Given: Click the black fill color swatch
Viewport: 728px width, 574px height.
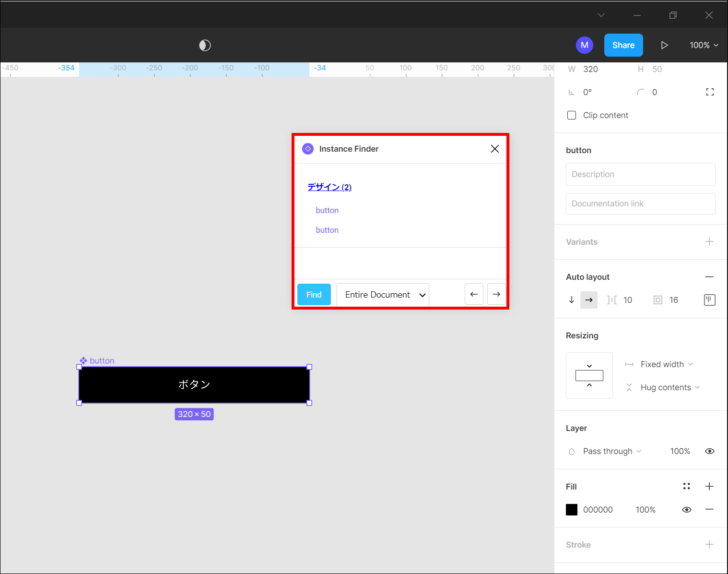Looking at the screenshot, I should coord(572,510).
